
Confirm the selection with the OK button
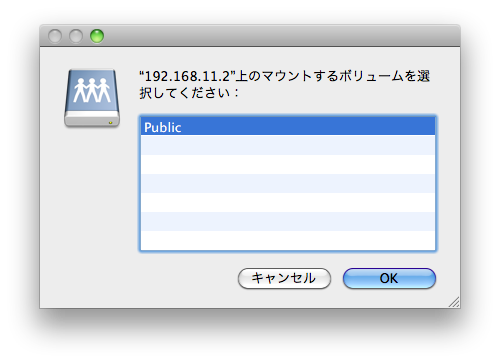coord(389,278)
